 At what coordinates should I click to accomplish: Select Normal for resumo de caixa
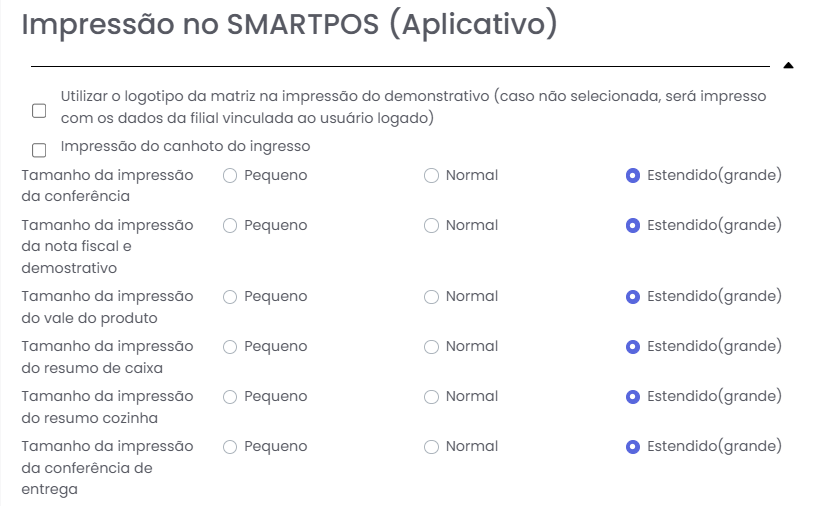coord(432,347)
